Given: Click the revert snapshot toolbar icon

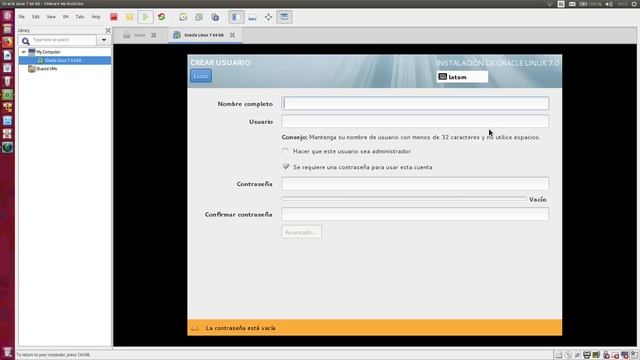Looking at the screenshot, I should point(199,17).
